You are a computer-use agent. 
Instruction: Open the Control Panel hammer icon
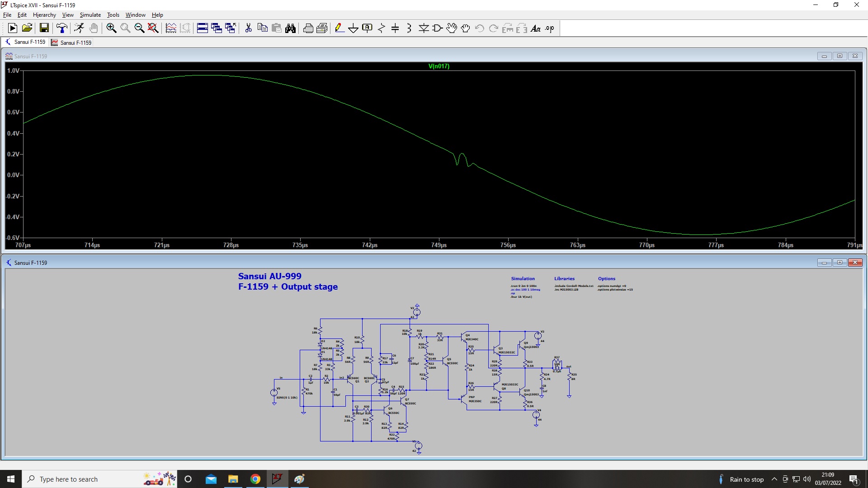coord(62,28)
